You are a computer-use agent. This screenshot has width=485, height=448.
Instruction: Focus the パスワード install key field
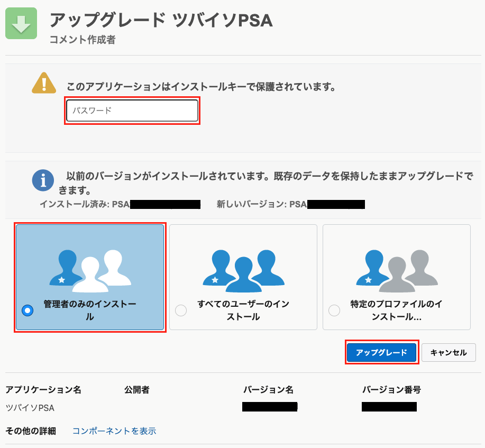132,111
